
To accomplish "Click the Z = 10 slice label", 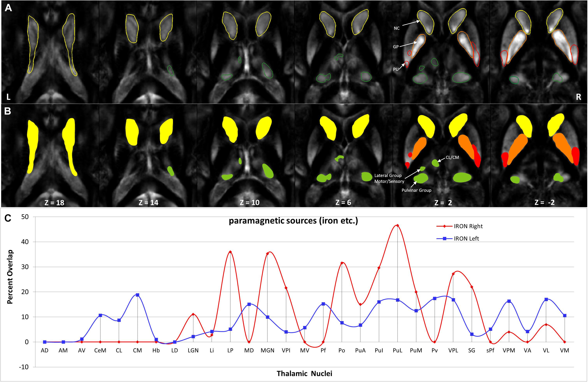I will [x=250, y=203].
